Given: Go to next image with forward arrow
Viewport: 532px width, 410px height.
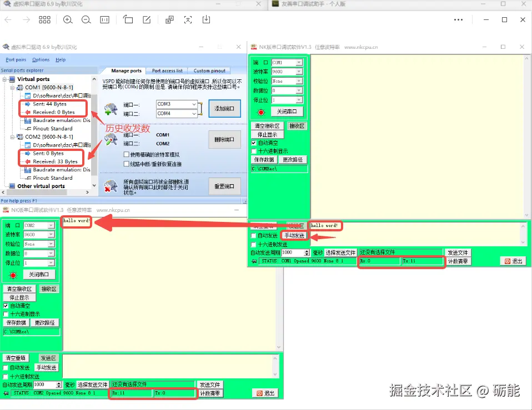Looking at the screenshot, I should click(26, 19).
